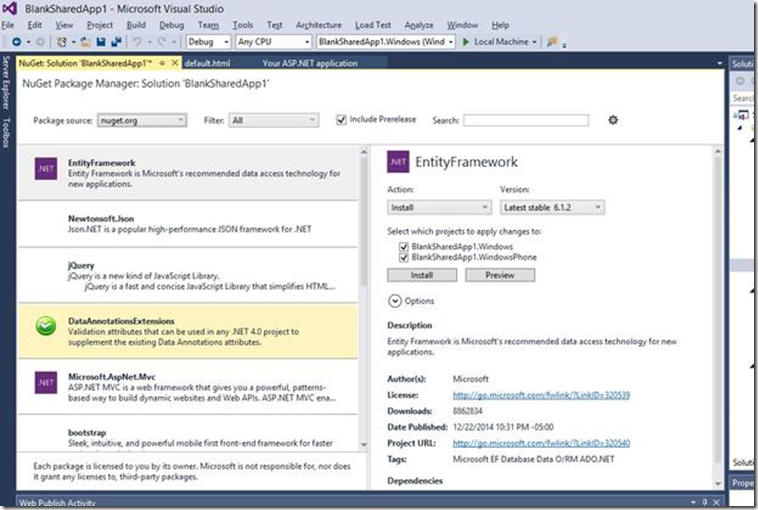This screenshot has height=510, width=758.
Task: Open the Package source dropdown
Action: click(x=141, y=120)
